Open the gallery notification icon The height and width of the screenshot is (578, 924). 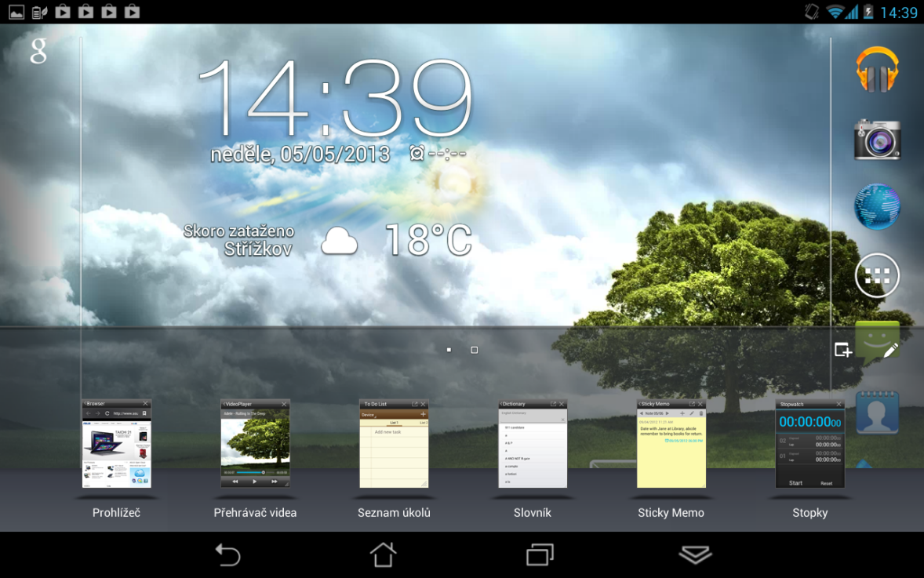click(16, 12)
